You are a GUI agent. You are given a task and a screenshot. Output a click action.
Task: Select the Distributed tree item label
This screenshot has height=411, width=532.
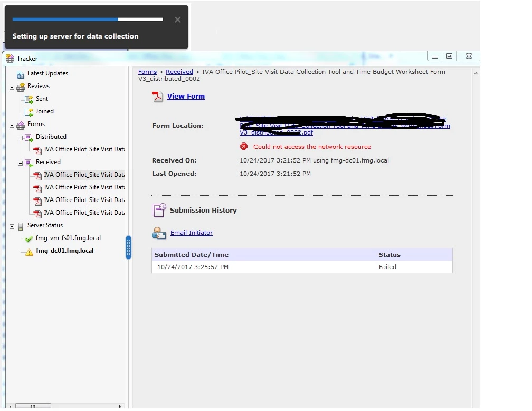click(x=51, y=137)
